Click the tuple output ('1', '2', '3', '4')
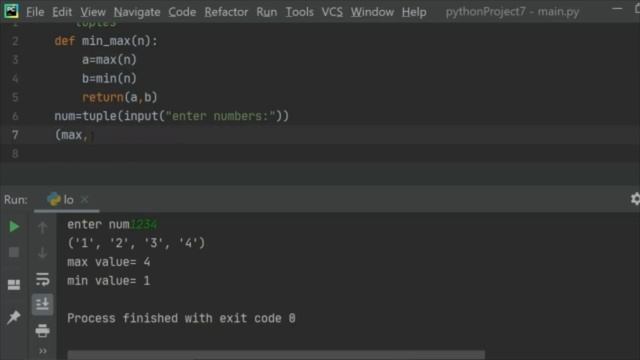640x360 pixels. pyautogui.click(x=136, y=243)
